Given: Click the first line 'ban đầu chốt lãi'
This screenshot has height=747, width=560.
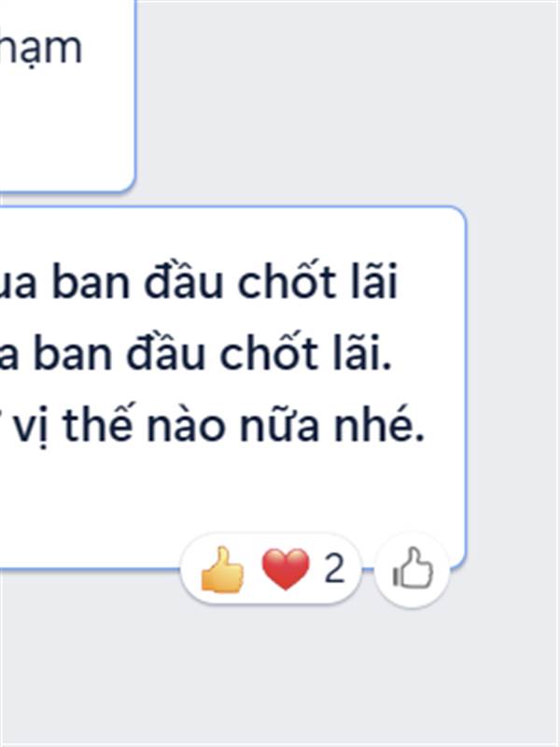Looking at the screenshot, I should 224,281.
